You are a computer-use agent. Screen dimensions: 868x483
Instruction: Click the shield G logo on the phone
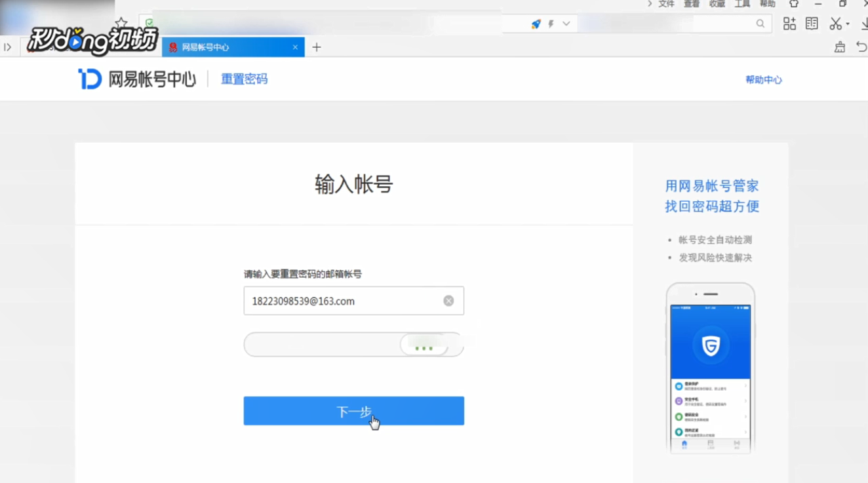click(711, 345)
